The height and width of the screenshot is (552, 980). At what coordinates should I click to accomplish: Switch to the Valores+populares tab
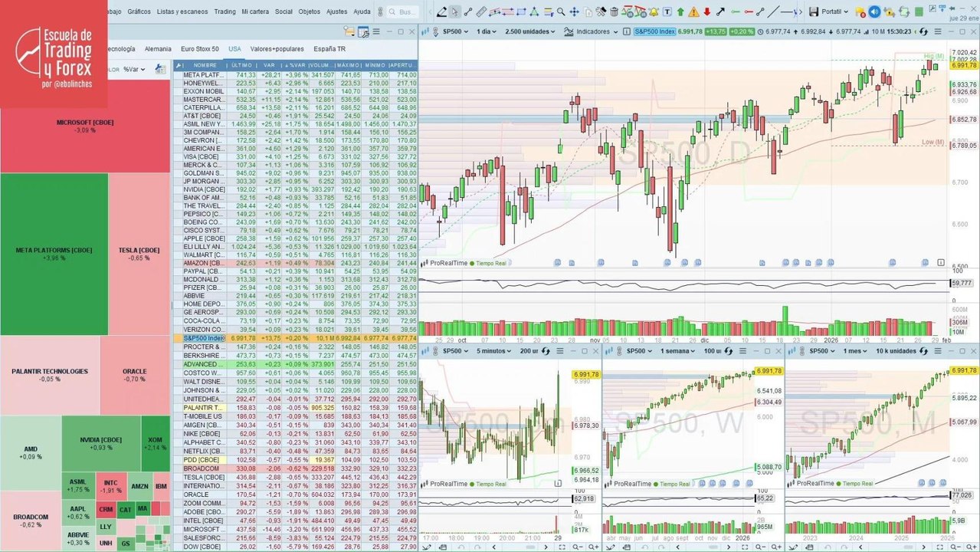pos(277,48)
